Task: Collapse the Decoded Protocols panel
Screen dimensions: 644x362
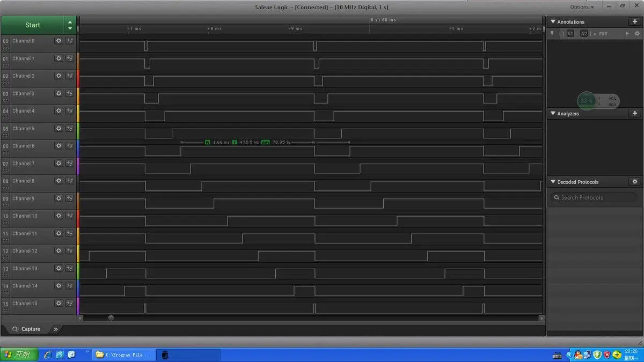Action: [553, 182]
